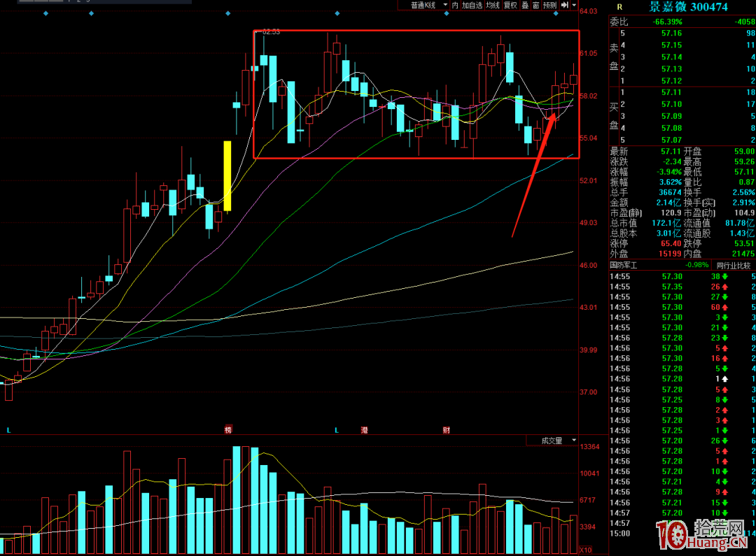Image resolution: width=756 pixels, height=556 pixels.
Task: Select the 委比 -66.39% value
Action: 667,22
